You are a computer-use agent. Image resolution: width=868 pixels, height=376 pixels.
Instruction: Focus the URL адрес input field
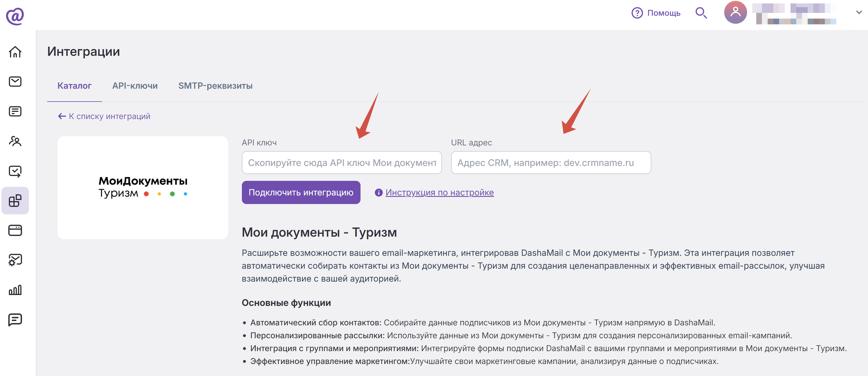[551, 163]
